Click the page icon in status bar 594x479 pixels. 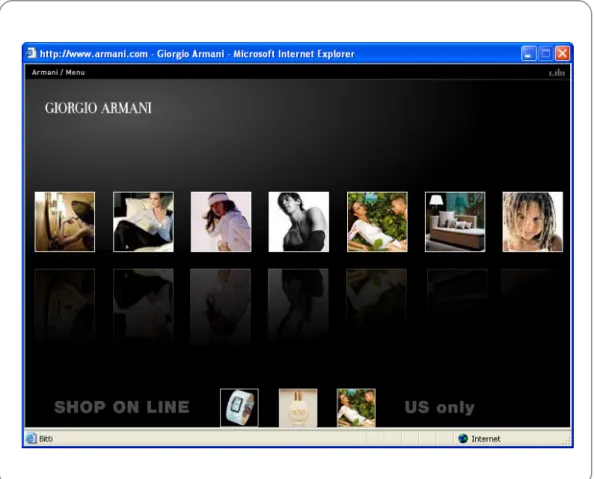point(31,438)
